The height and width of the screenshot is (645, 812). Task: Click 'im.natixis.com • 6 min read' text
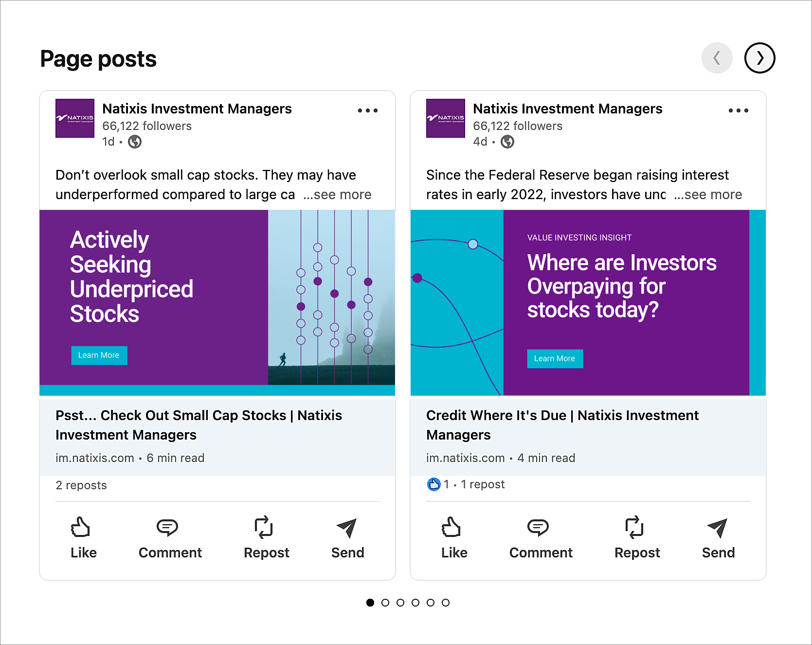click(x=130, y=458)
